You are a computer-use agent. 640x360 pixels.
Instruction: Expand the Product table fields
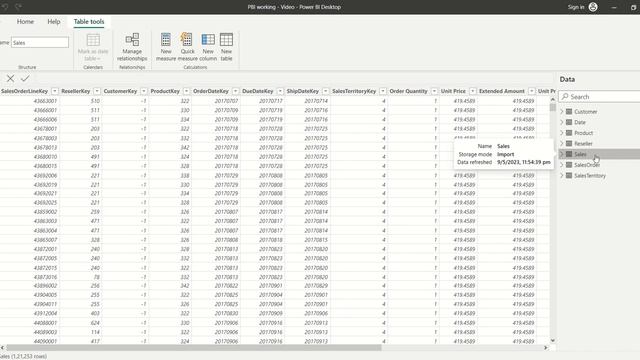[562, 133]
